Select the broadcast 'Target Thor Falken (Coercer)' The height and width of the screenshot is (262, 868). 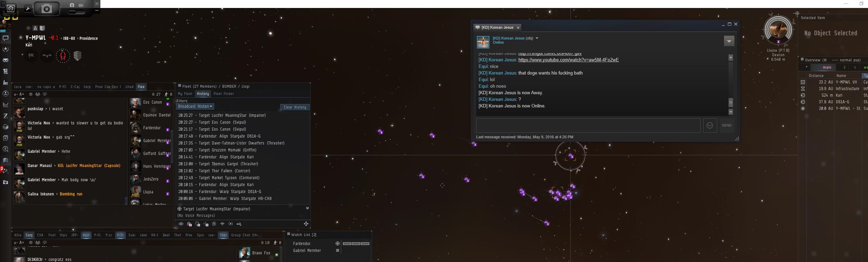coord(224,171)
